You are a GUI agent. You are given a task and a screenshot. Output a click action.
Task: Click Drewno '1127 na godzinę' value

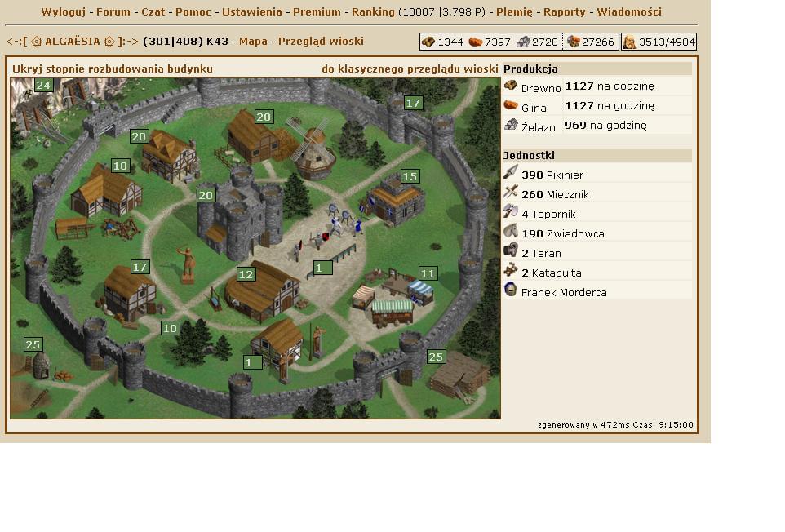point(610,86)
